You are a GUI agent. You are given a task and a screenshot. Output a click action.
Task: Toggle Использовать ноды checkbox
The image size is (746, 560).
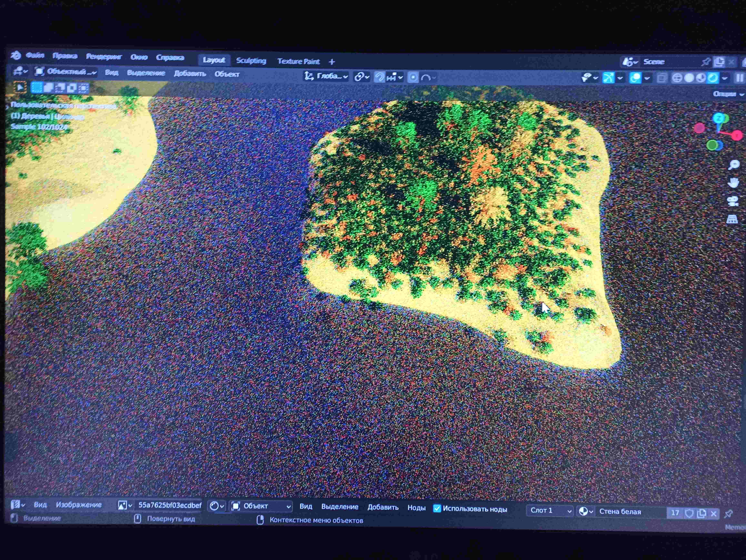click(437, 508)
